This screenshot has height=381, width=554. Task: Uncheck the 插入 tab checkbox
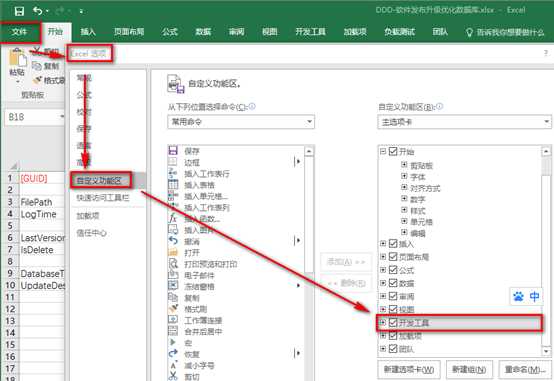point(393,244)
